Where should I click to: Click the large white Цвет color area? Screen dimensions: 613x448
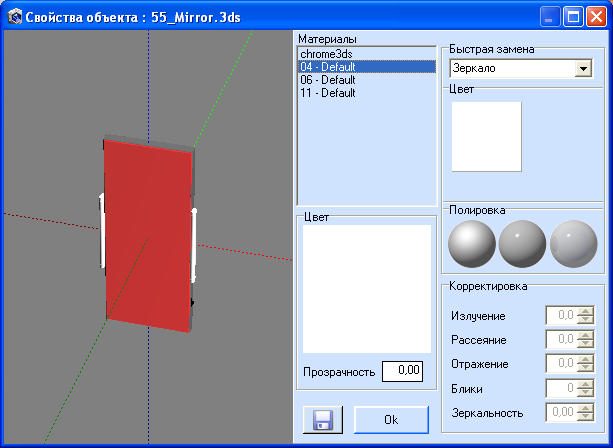click(367, 289)
